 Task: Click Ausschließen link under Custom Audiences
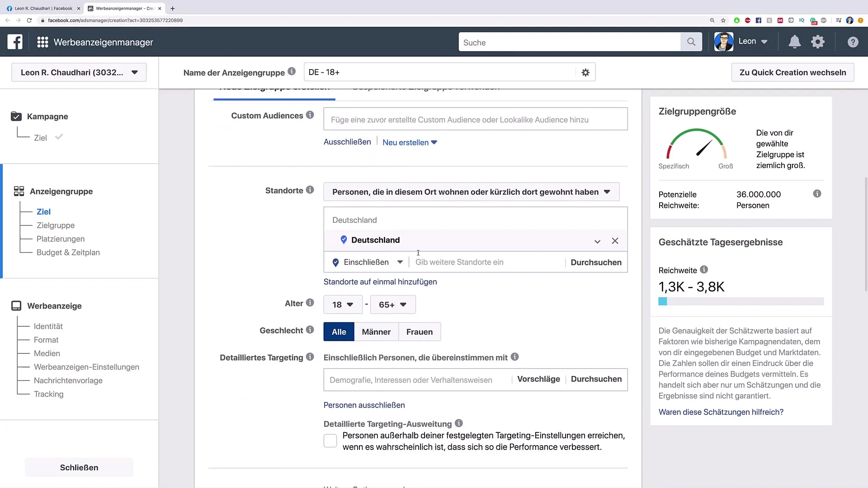(347, 142)
